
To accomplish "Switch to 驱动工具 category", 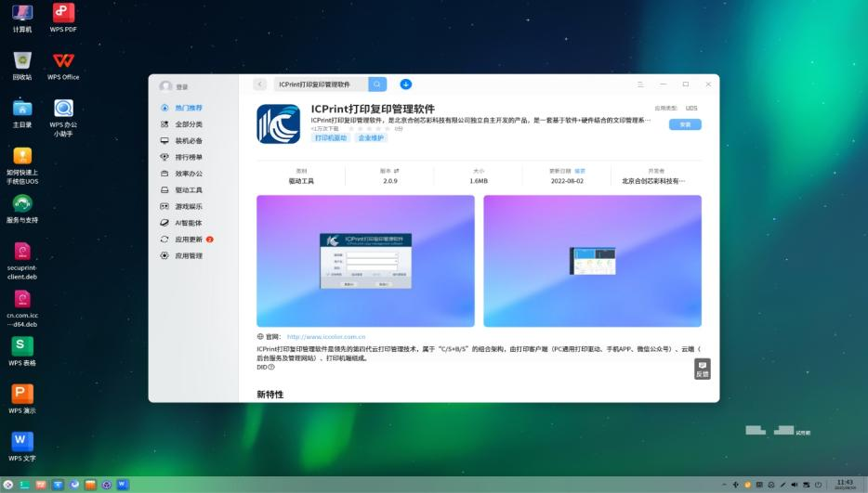I will (x=188, y=190).
